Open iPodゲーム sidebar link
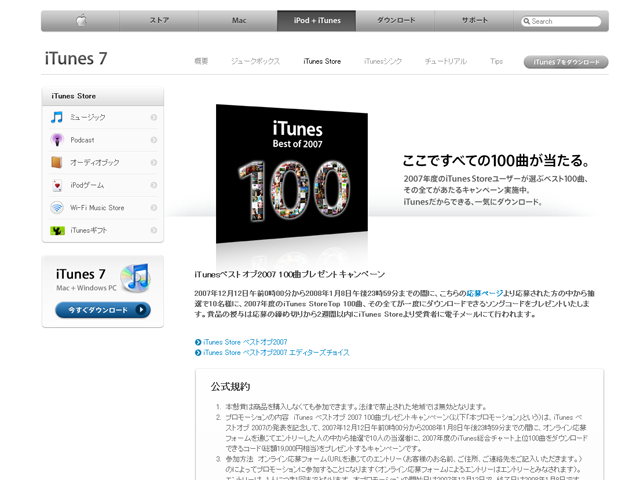Image resolution: width=640 pixels, height=480 pixels. 87,185
